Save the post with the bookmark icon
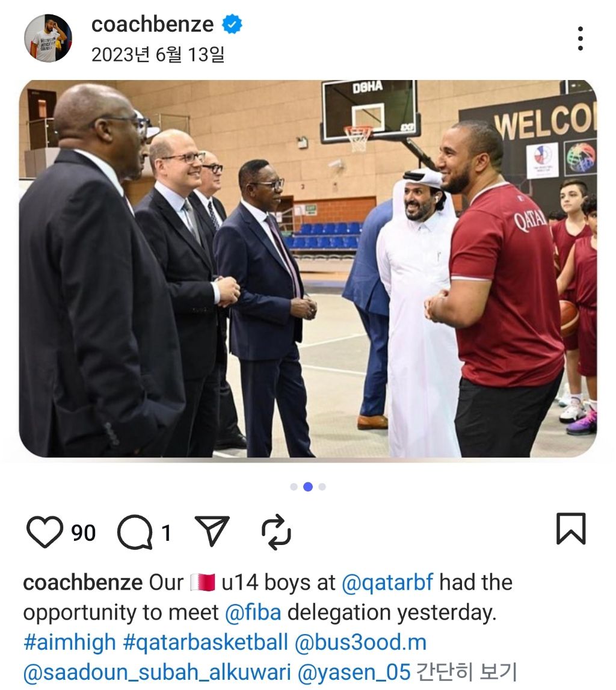 [571, 529]
